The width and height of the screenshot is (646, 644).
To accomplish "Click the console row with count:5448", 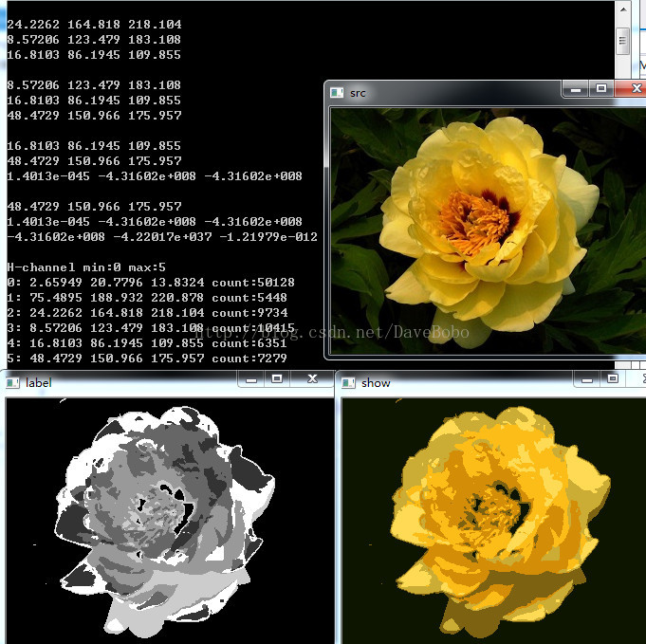I will [147, 298].
